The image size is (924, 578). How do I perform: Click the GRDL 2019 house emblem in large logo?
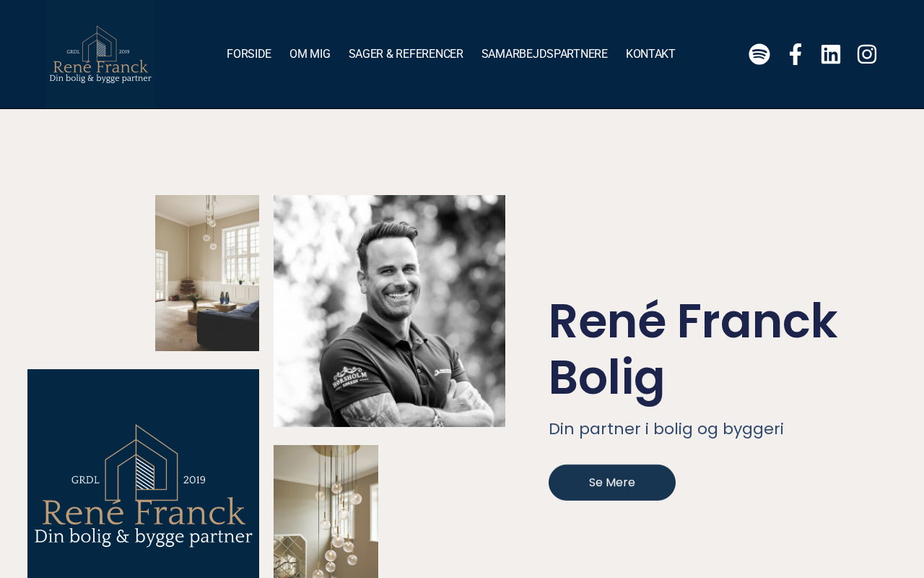tap(140, 464)
